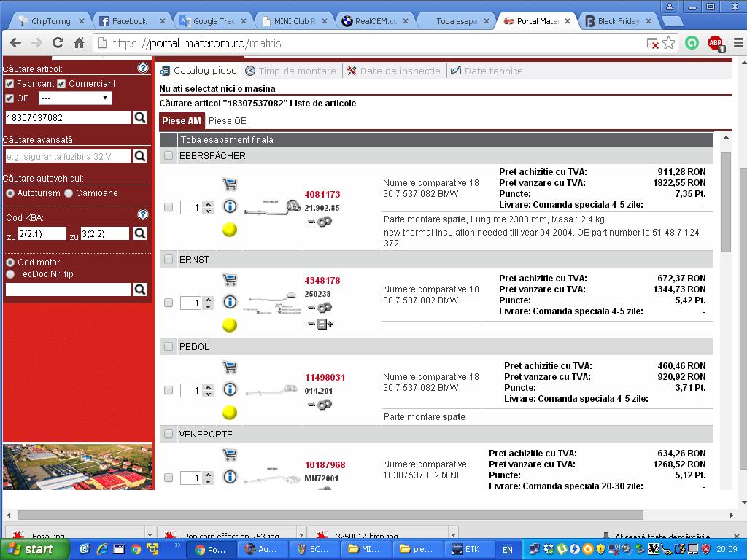The width and height of the screenshot is (747, 560).
Task: Click the Căutare avansată input field
Action: [x=68, y=156]
